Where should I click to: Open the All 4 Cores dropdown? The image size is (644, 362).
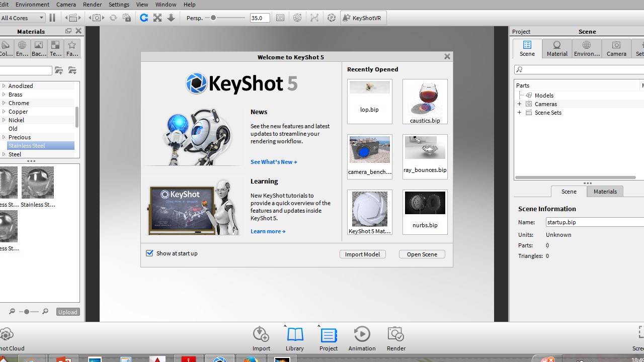click(x=23, y=18)
